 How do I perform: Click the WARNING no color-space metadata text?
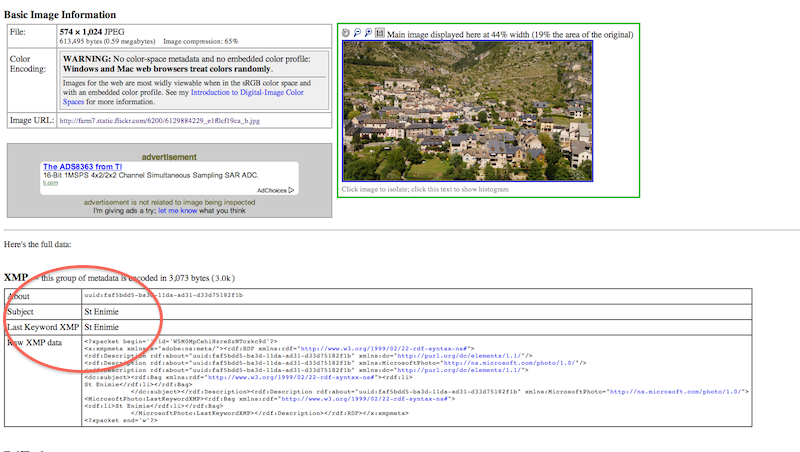[187, 64]
